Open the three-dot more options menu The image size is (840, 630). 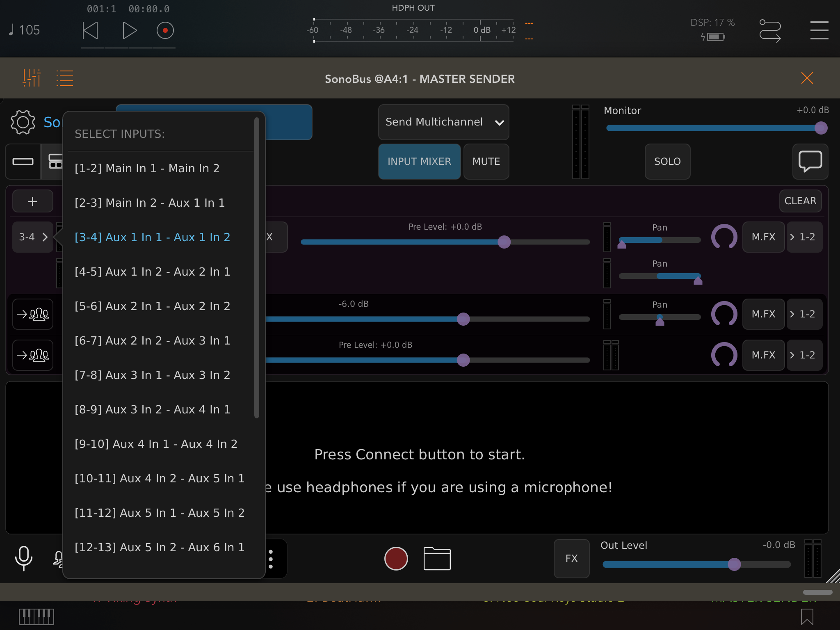(x=271, y=559)
